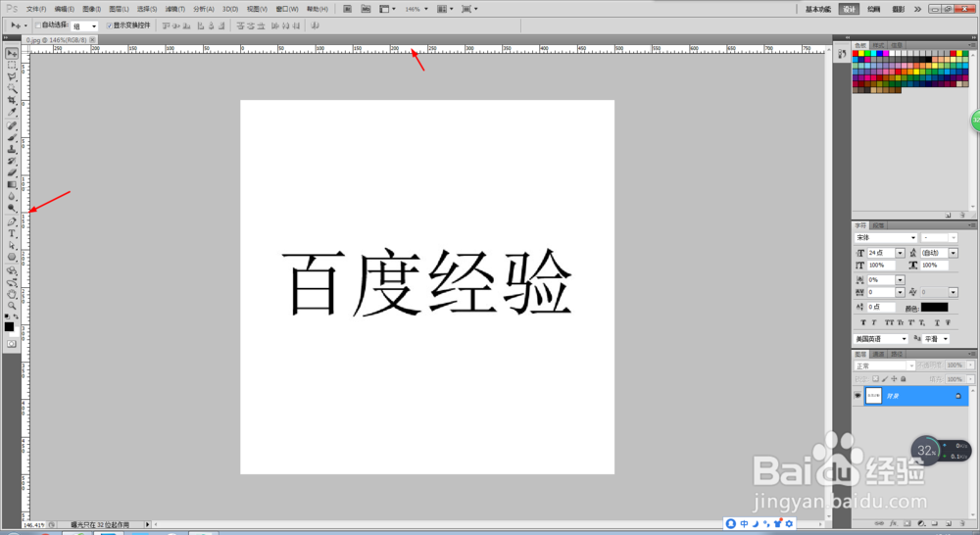The image size is (980, 535).
Task: Select the Eyedropper tool
Action: tap(12, 112)
